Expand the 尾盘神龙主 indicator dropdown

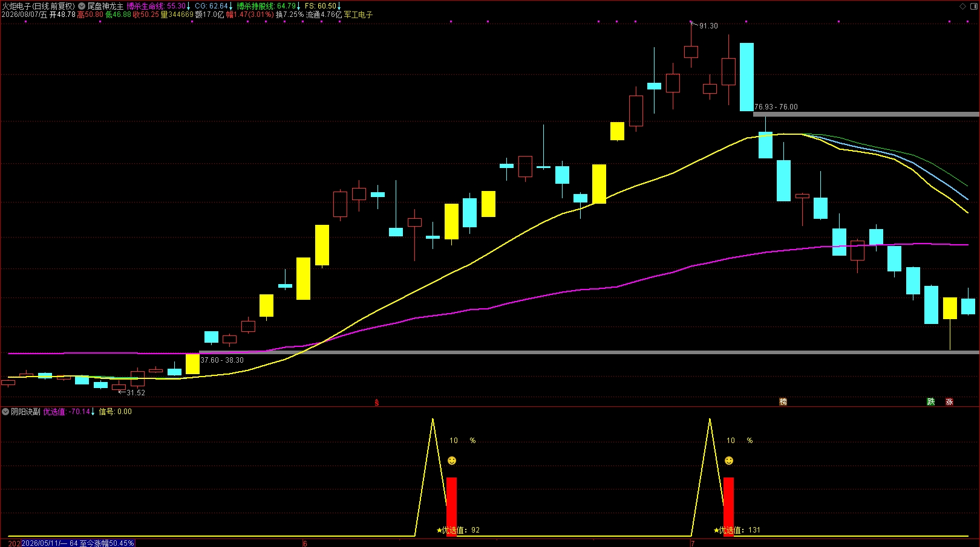click(x=82, y=6)
